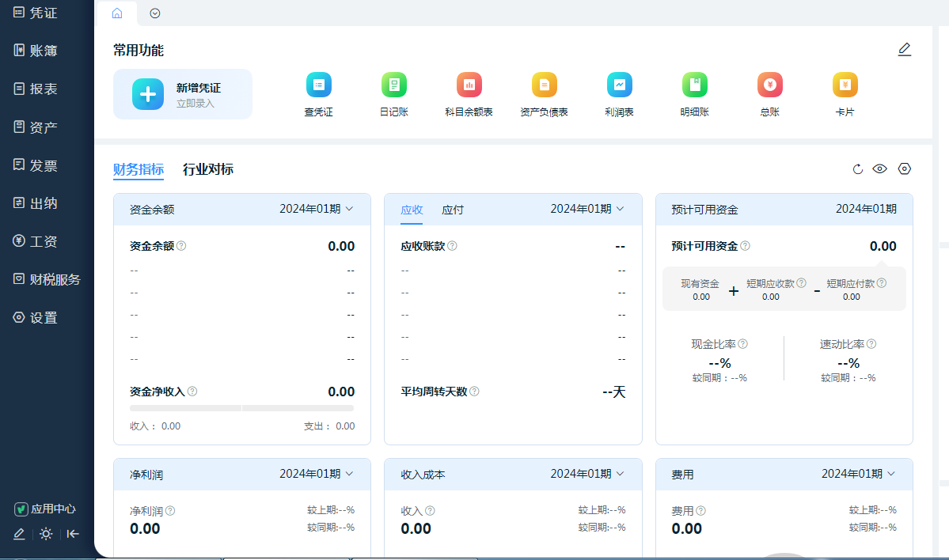This screenshot has width=949, height=560.
Task: Open the 查凭证 shortcut icon
Action: pos(318,85)
